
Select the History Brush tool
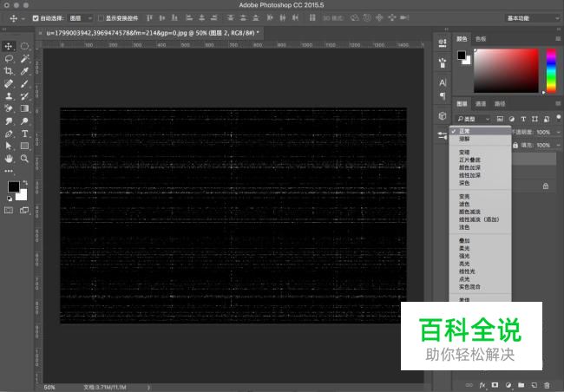pyautogui.click(x=24, y=96)
